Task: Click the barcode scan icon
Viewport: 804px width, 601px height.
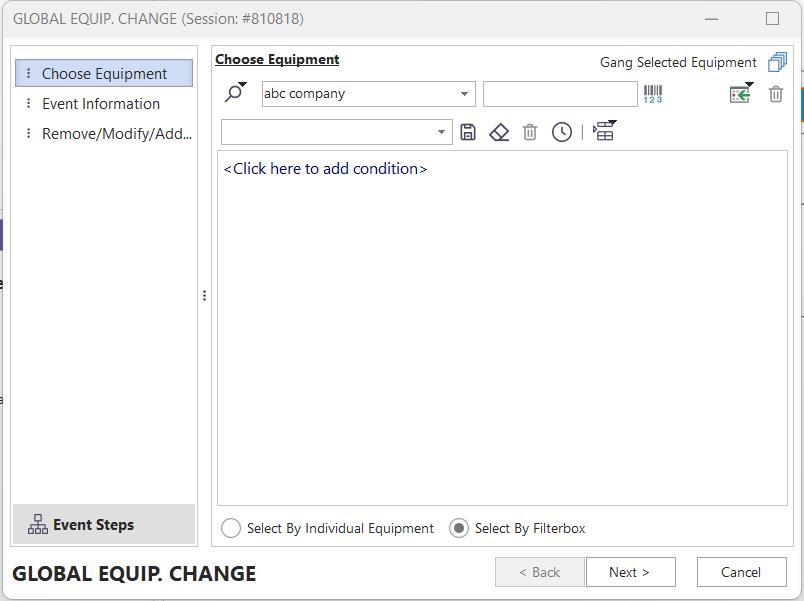Action: click(653, 94)
